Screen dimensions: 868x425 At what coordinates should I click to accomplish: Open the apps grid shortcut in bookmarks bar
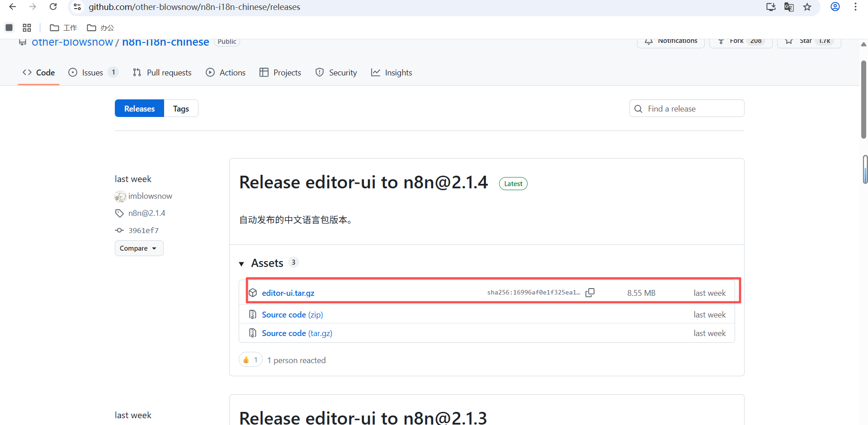point(27,28)
